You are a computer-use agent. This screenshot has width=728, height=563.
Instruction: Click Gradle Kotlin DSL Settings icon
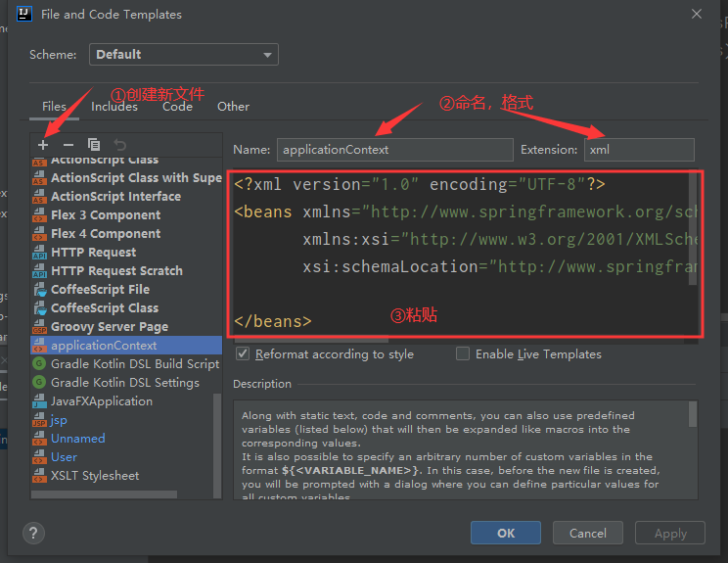39,382
